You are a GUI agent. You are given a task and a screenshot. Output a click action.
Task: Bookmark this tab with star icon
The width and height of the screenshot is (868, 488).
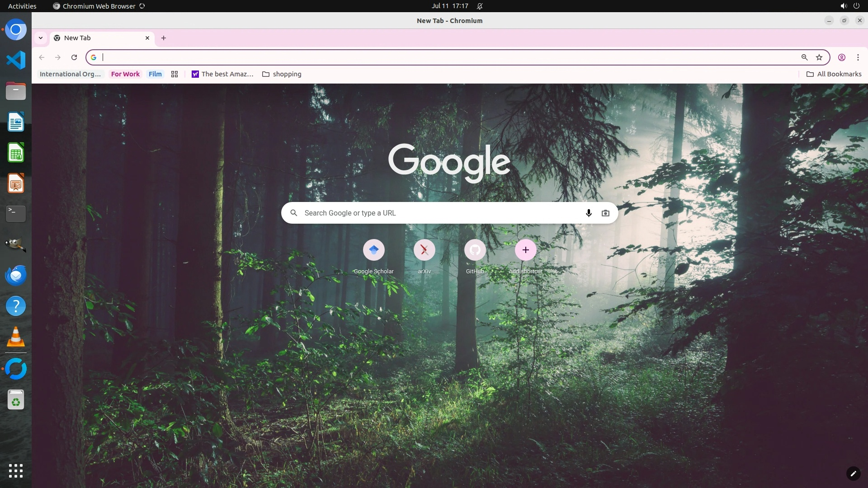[819, 57]
